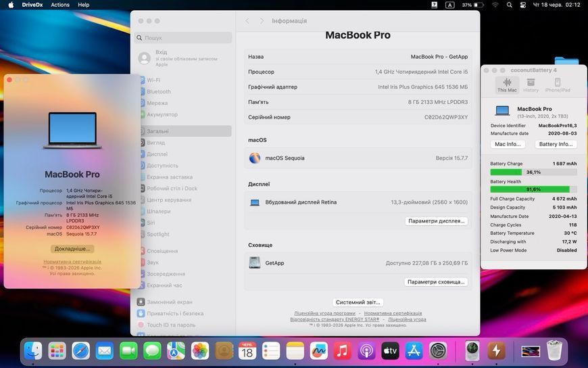588x368 pixels.
Task: Click the Пошук search field in Settings
Action: coord(183,38)
